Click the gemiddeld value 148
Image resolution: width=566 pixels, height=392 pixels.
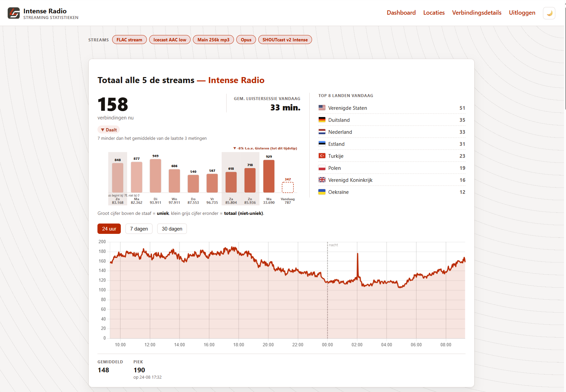coord(103,370)
